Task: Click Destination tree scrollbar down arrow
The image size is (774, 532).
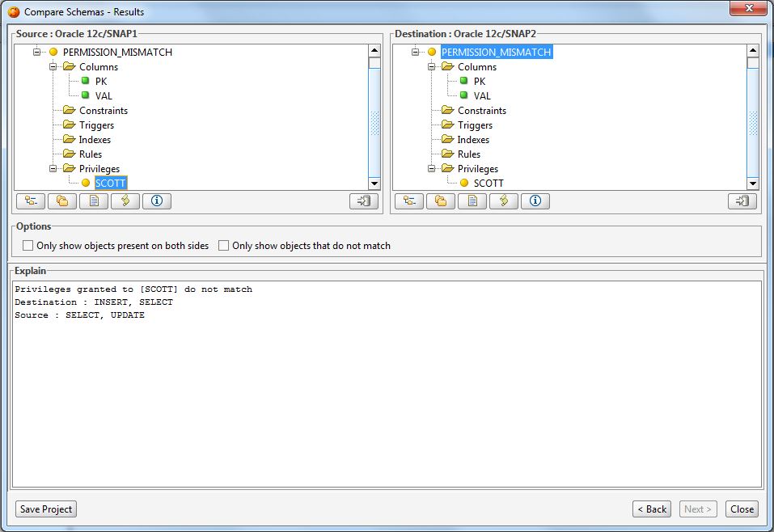Action: point(753,184)
